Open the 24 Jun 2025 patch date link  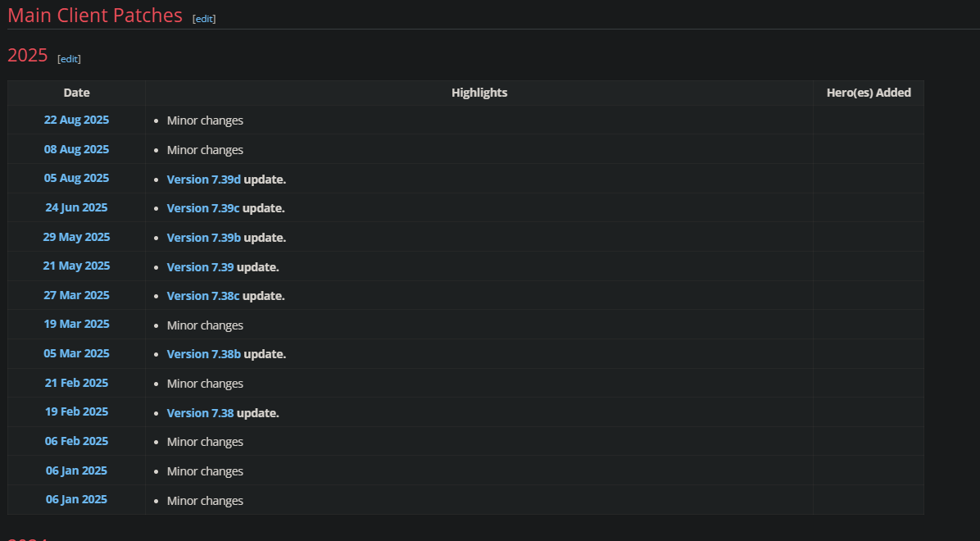(x=76, y=207)
